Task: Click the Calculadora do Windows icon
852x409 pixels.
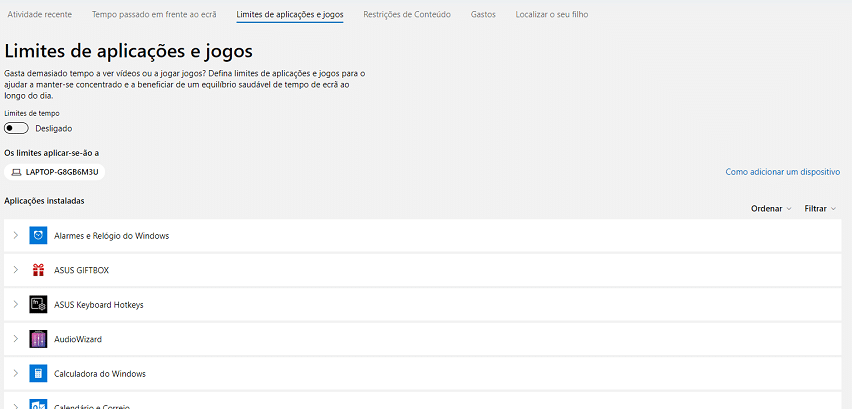Action: click(x=38, y=374)
